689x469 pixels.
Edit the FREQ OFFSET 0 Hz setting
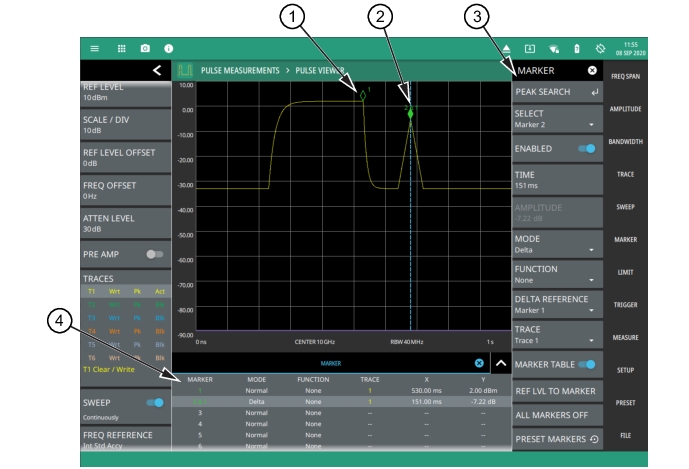126,190
